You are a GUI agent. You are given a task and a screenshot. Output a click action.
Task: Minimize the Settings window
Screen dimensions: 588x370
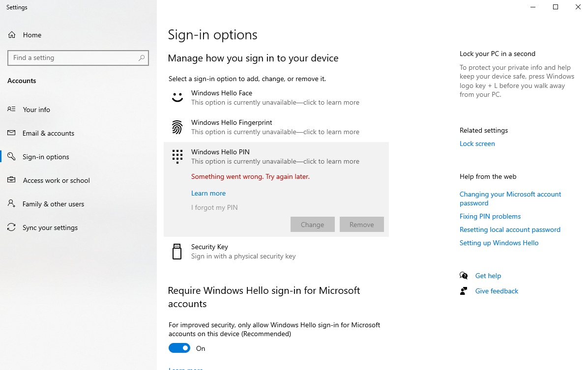pyautogui.click(x=533, y=7)
